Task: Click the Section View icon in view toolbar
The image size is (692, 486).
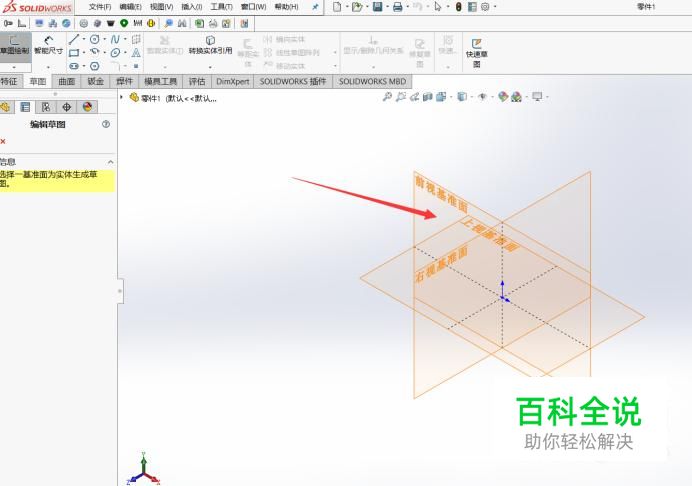Action: click(x=427, y=97)
